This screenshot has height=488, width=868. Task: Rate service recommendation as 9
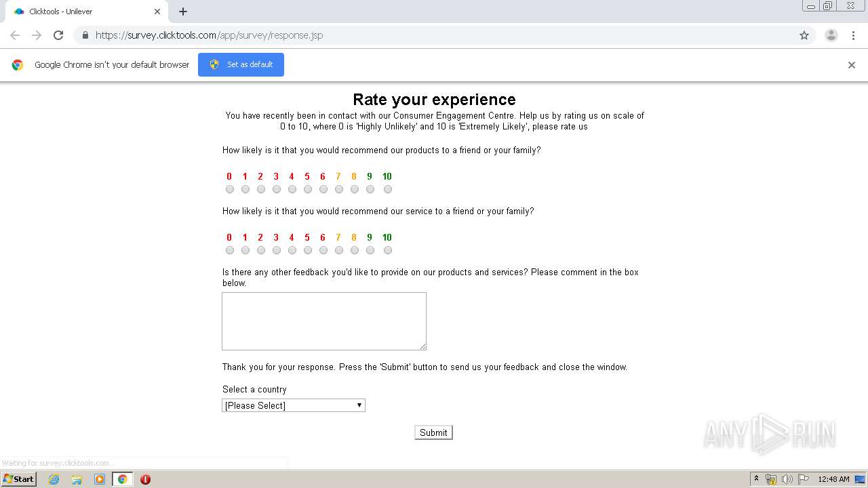[370, 250]
